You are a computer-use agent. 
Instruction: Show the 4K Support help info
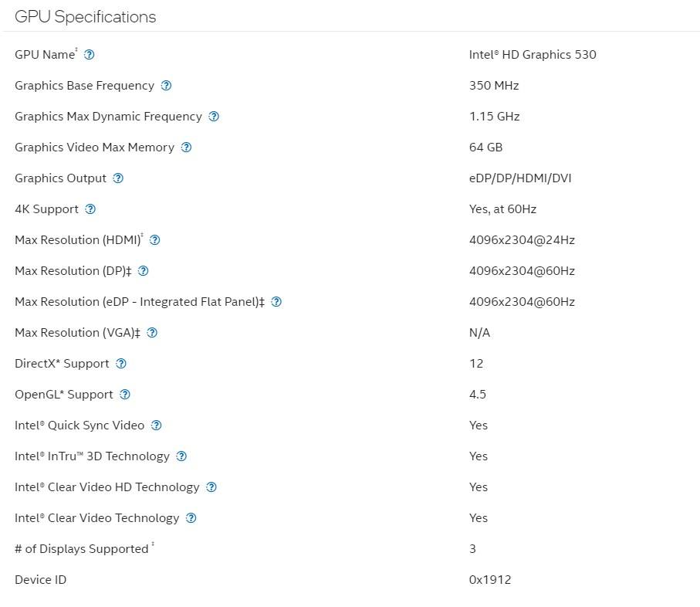click(90, 209)
